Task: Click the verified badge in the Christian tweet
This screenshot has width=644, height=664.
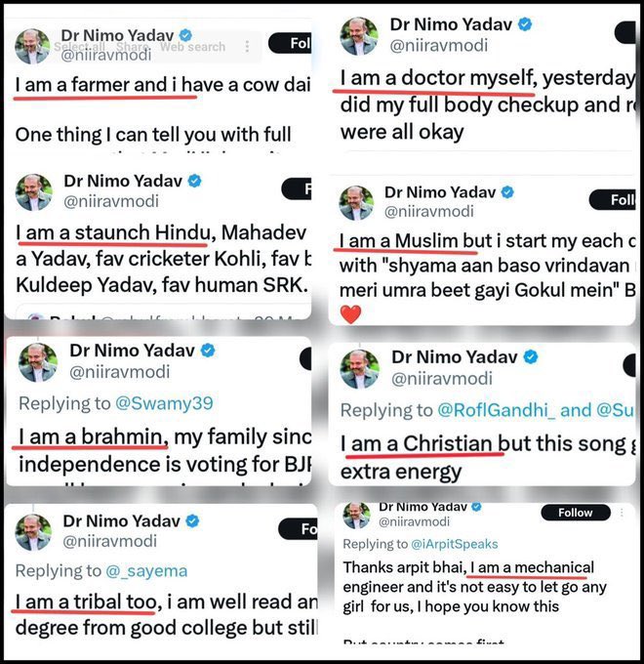Action: pyautogui.click(x=531, y=357)
